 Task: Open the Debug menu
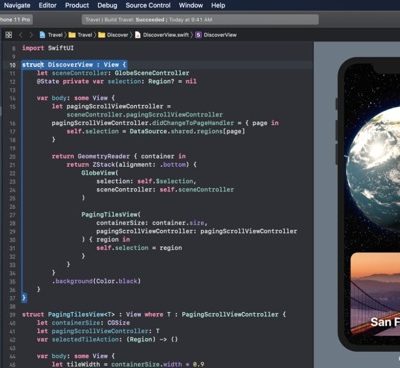point(107,5)
